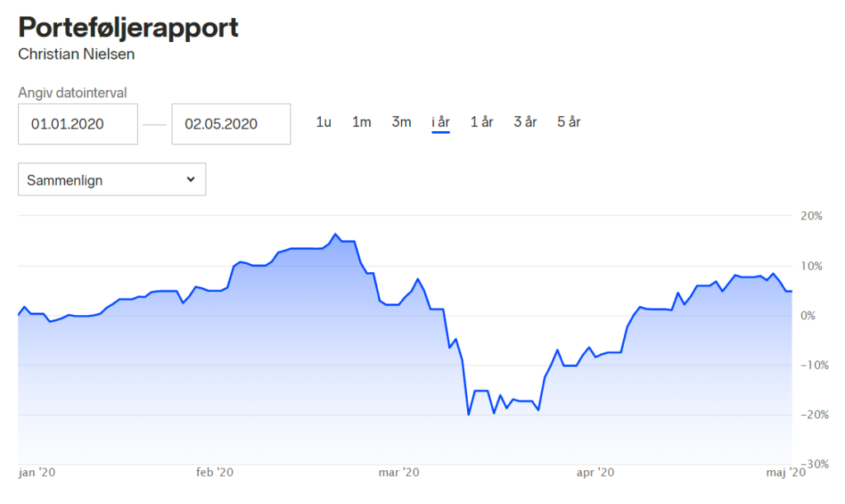
Task: Select the 5 år time range
Action: tap(569, 122)
